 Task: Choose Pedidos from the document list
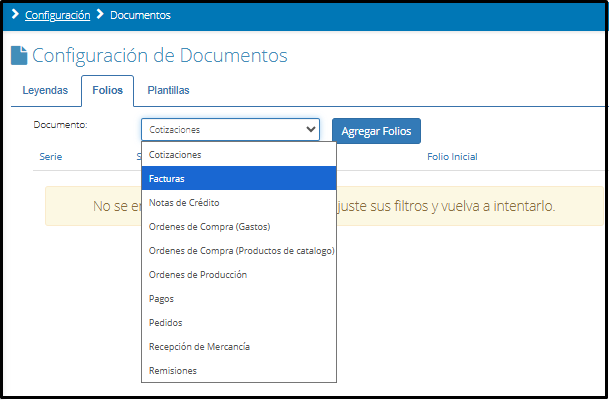click(x=165, y=323)
